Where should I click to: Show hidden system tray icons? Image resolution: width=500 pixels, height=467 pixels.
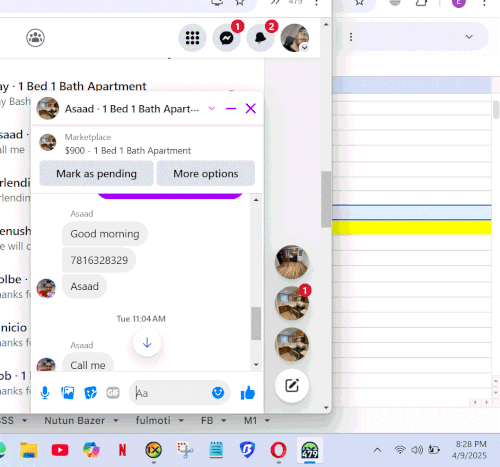coord(377,450)
